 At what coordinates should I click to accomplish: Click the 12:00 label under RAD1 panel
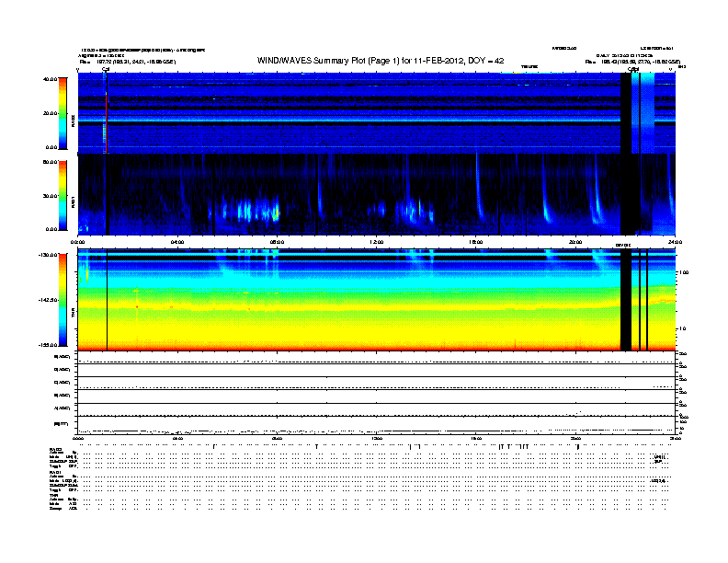376,242
